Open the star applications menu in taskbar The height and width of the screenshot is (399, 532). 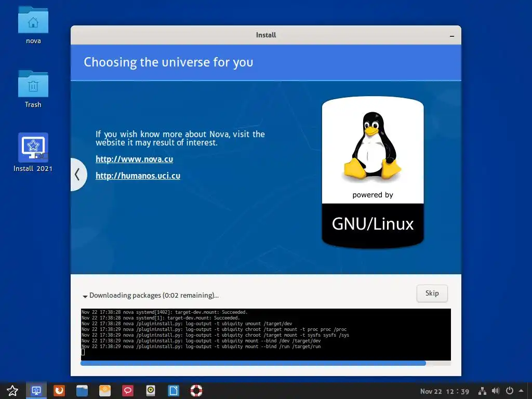click(x=12, y=391)
